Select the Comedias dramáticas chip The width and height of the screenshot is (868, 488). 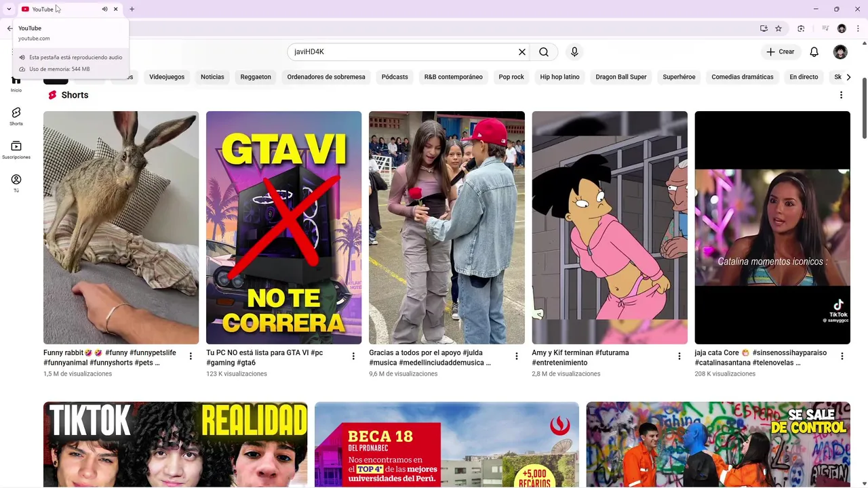click(x=743, y=77)
